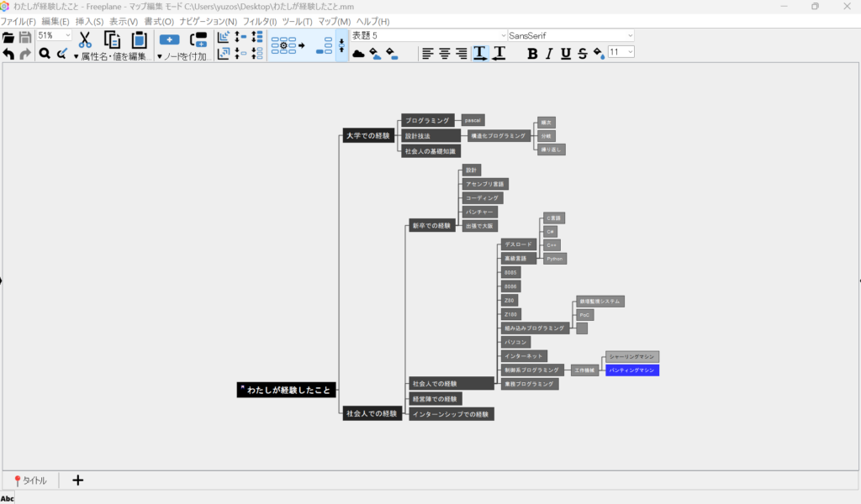Toggle italic text formatting

coord(549,54)
